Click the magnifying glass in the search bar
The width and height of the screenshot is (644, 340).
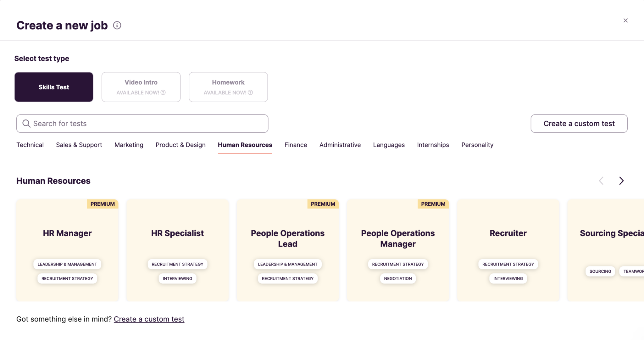point(26,123)
